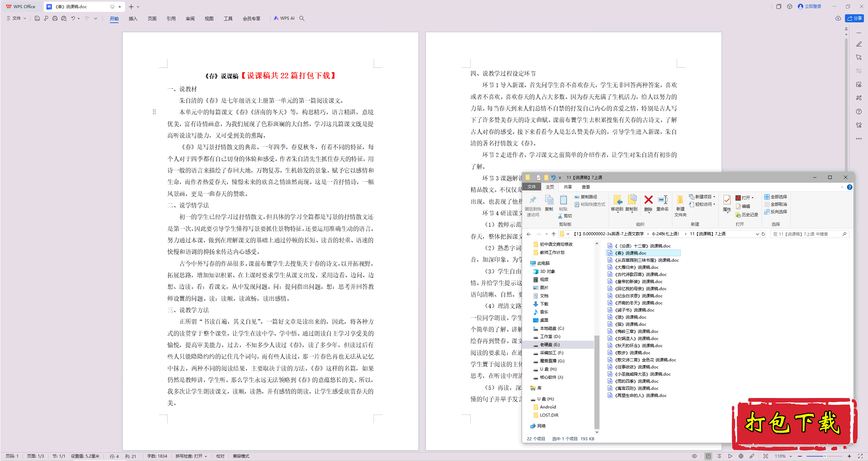
Task: Click the pen tool in WPS right sidebar
Action: [x=859, y=44]
